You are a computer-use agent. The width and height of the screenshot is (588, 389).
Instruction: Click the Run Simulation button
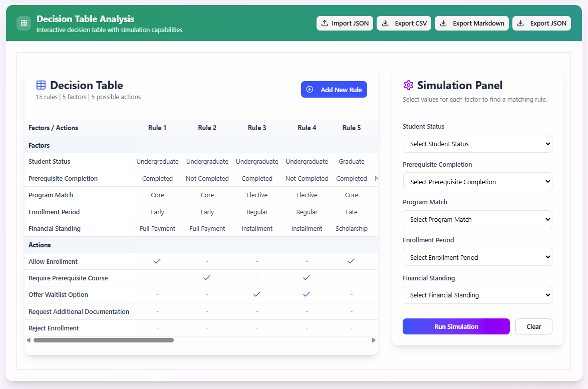pyautogui.click(x=456, y=326)
